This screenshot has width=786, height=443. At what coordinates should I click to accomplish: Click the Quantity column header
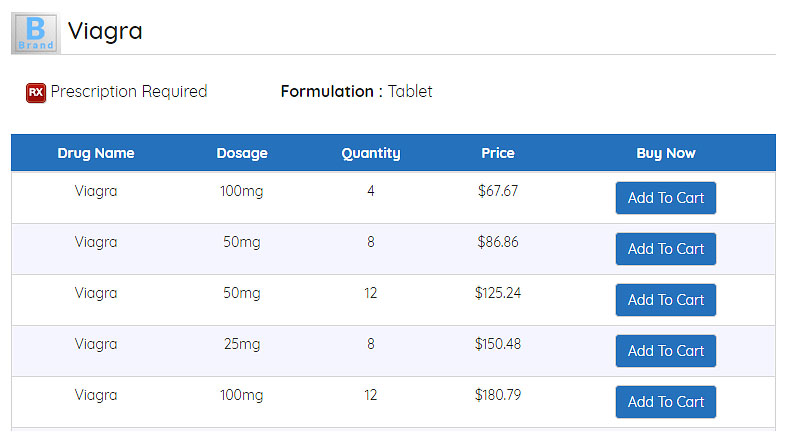point(371,153)
